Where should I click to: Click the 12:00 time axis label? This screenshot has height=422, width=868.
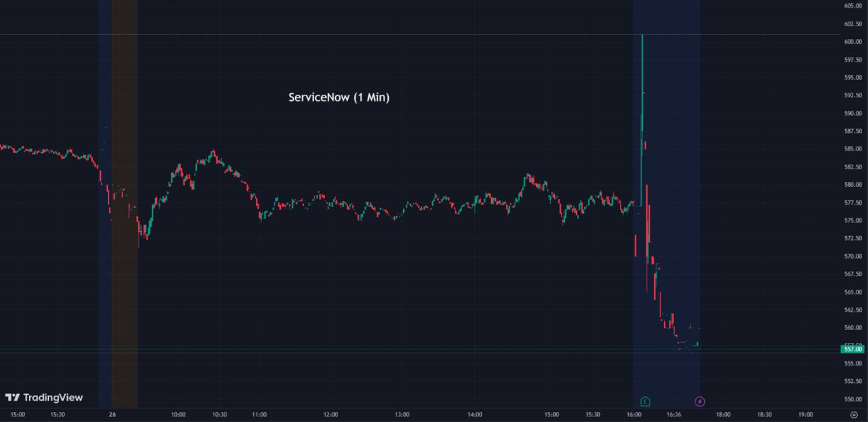(331, 415)
